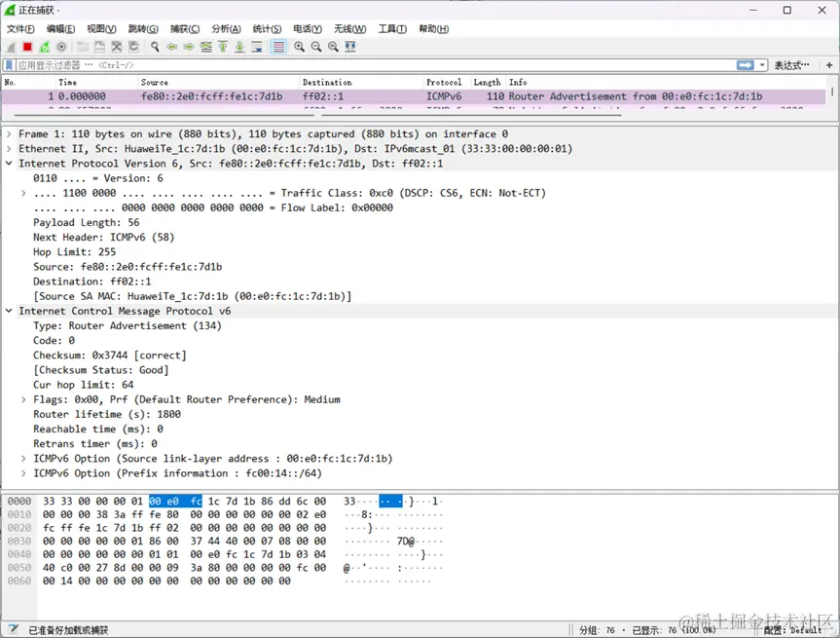The image size is (840, 638).
Task: Jump to the last packet
Action: pyautogui.click(x=240, y=47)
